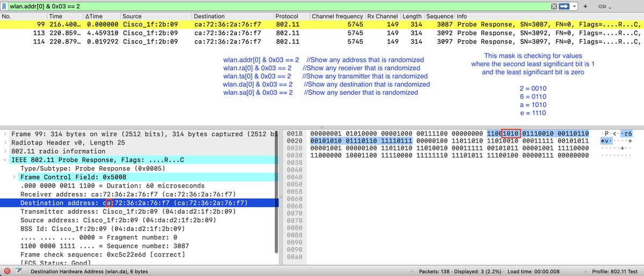Select the Source address Cisco_1f:2b:09 line
Viewport: 644px width, 276px height.
(140, 220)
